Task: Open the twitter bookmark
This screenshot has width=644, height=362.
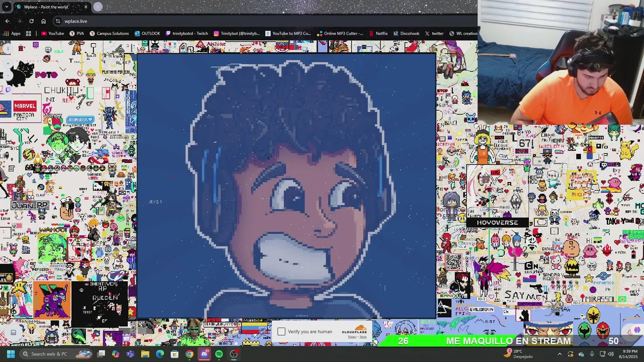Action: pyautogui.click(x=434, y=33)
